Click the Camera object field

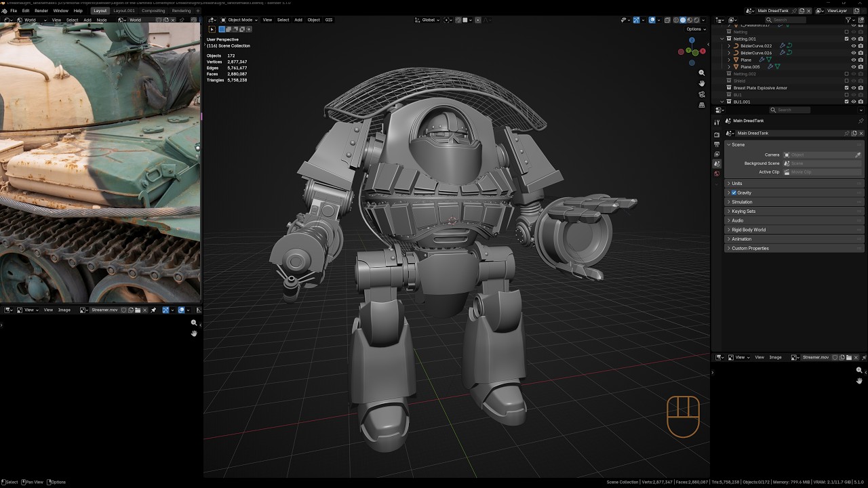pyautogui.click(x=823, y=155)
